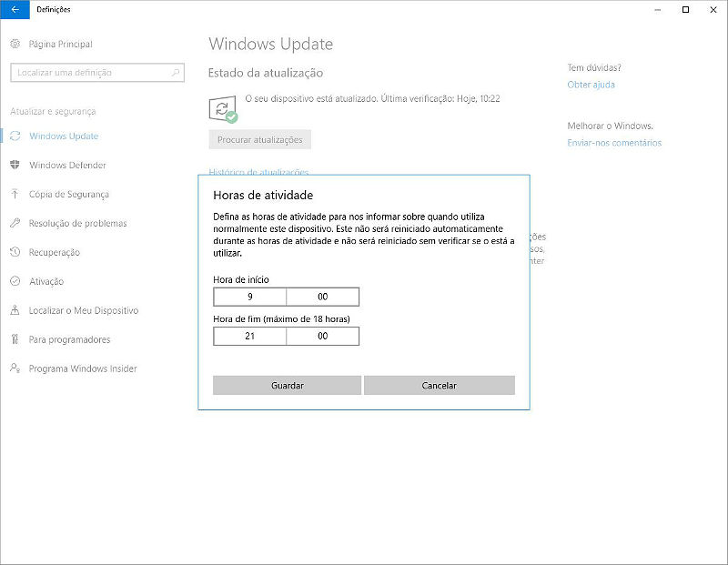Go to Página Principal
Image resolution: width=728 pixels, height=565 pixels.
pos(60,44)
